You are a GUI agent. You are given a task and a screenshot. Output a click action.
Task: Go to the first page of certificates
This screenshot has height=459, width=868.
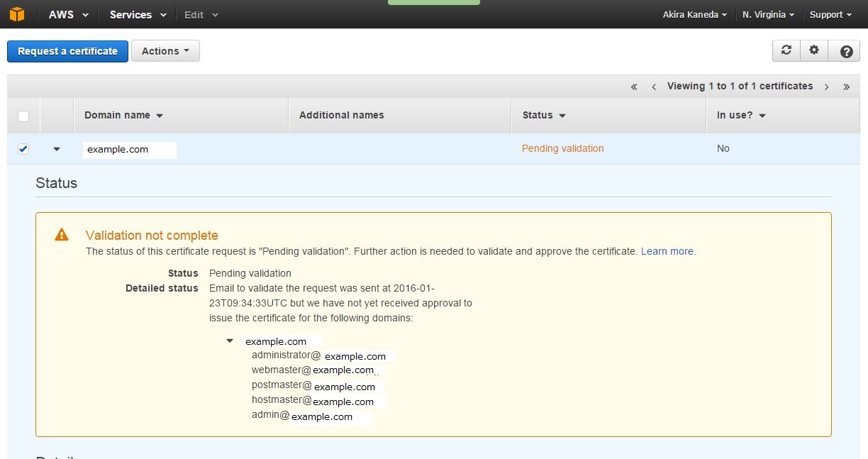pyautogui.click(x=634, y=87)
